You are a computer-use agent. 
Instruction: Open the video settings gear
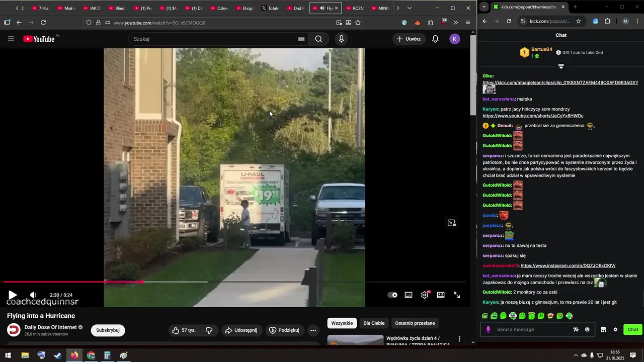(x=425, y=295)
